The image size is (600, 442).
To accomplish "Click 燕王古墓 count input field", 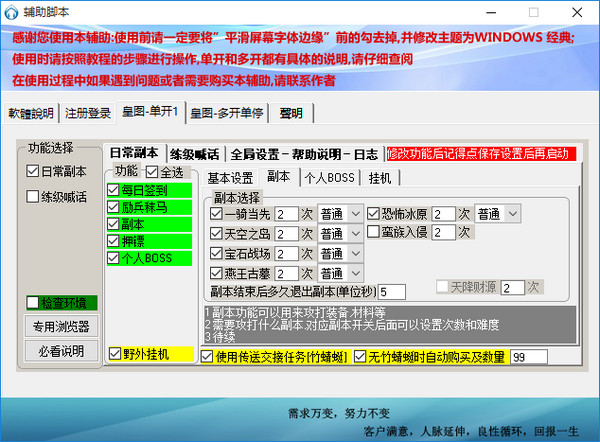I will click(286, 273).
